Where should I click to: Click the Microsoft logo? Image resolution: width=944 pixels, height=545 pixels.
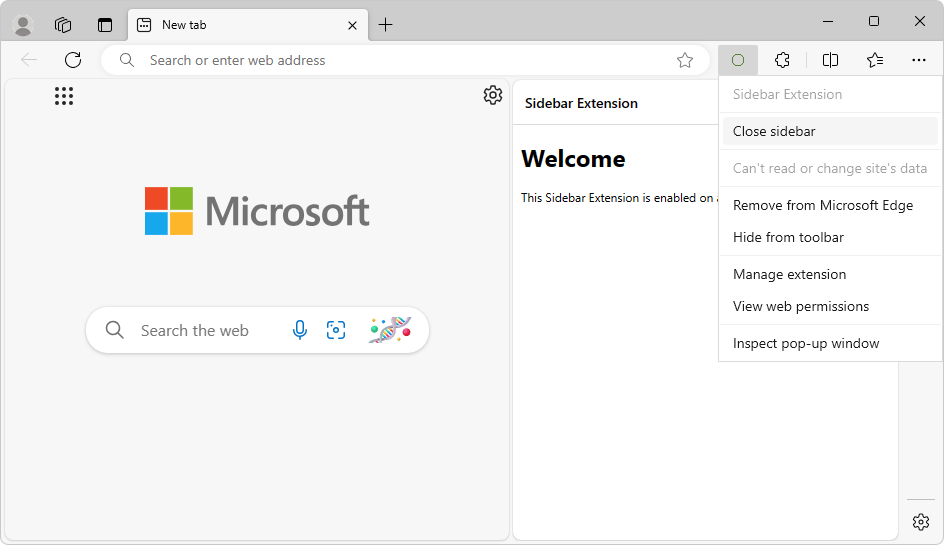(257, 211)
